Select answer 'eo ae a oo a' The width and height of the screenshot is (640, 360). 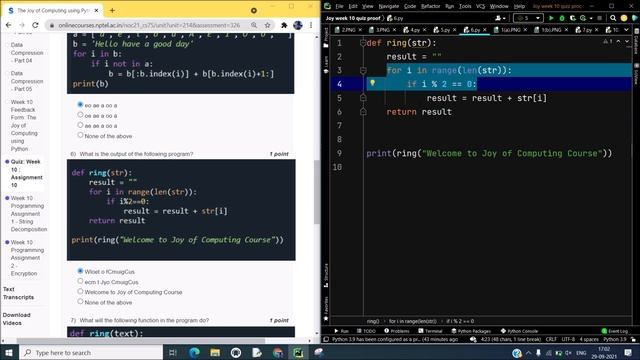80,105
